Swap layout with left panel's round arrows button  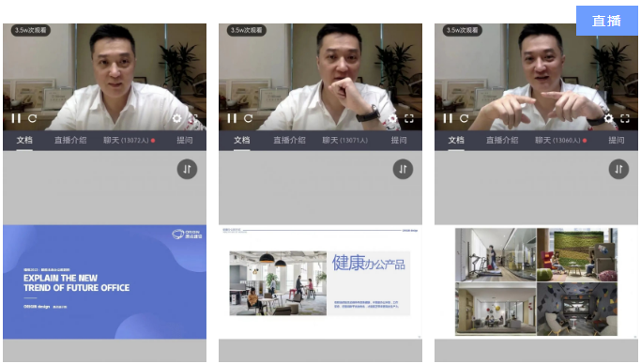point(187,169)
